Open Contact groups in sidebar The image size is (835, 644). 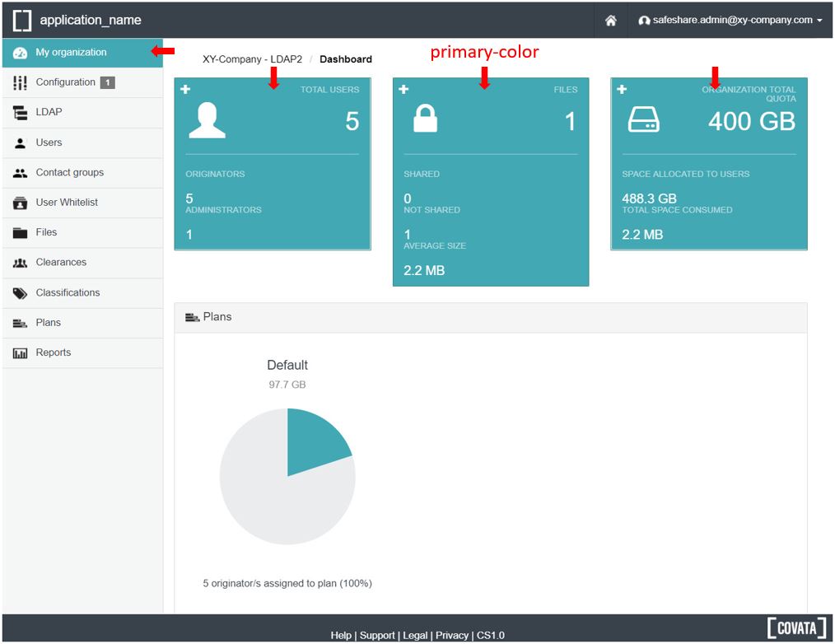82,172
